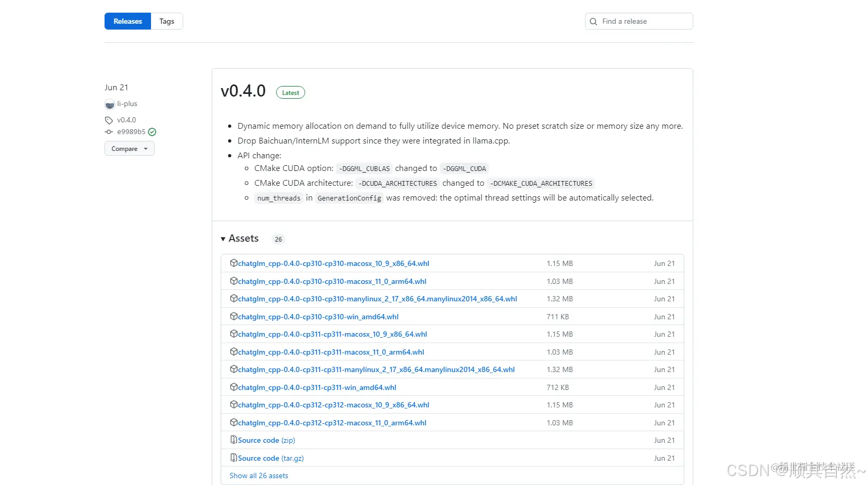Click the 26 assets count badge

[278, 239]
